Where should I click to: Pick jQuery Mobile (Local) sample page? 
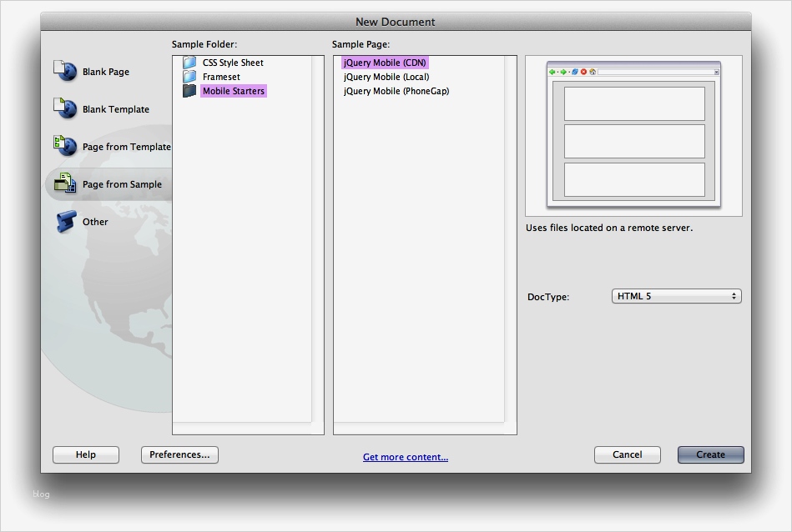click(386, 77)
